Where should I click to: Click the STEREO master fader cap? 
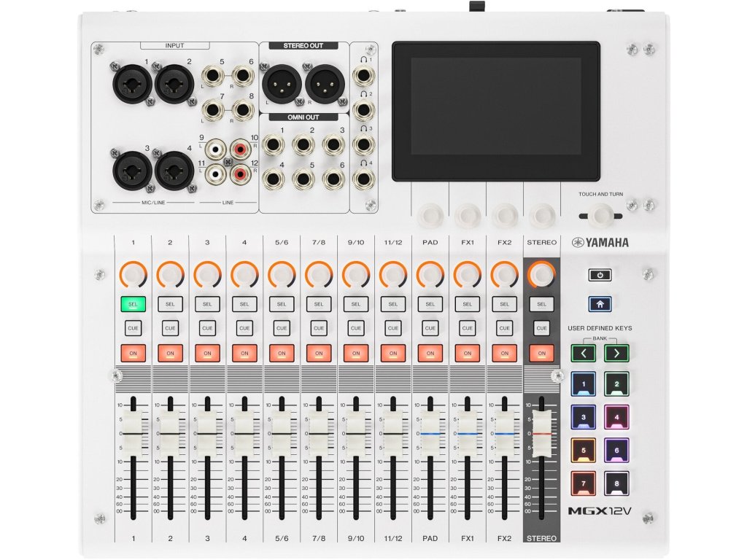542,433
